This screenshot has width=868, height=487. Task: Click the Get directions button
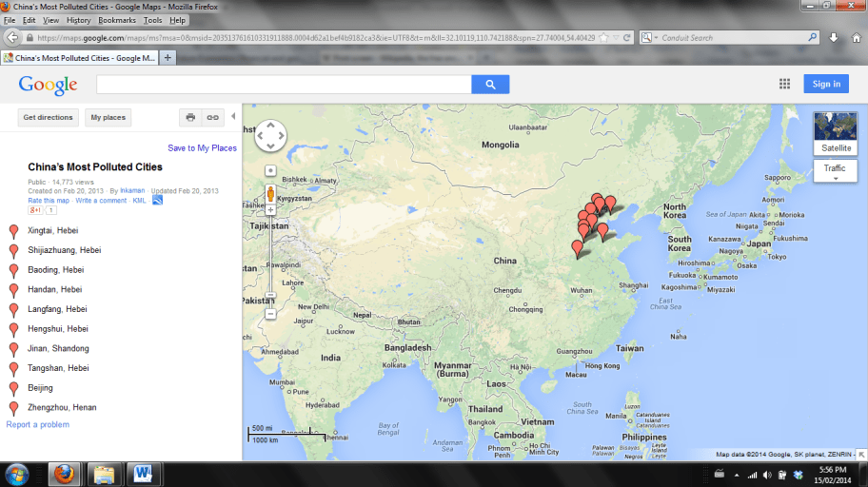click(x=48, y=118)
